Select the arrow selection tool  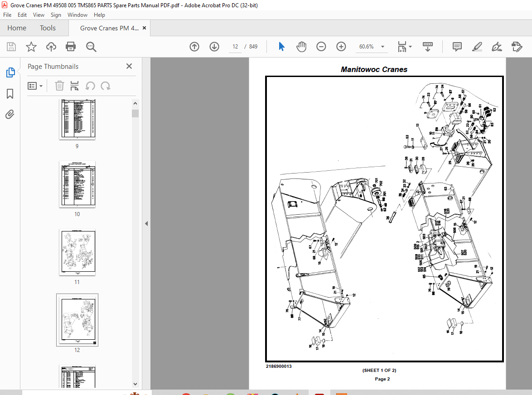coord(281,47)
